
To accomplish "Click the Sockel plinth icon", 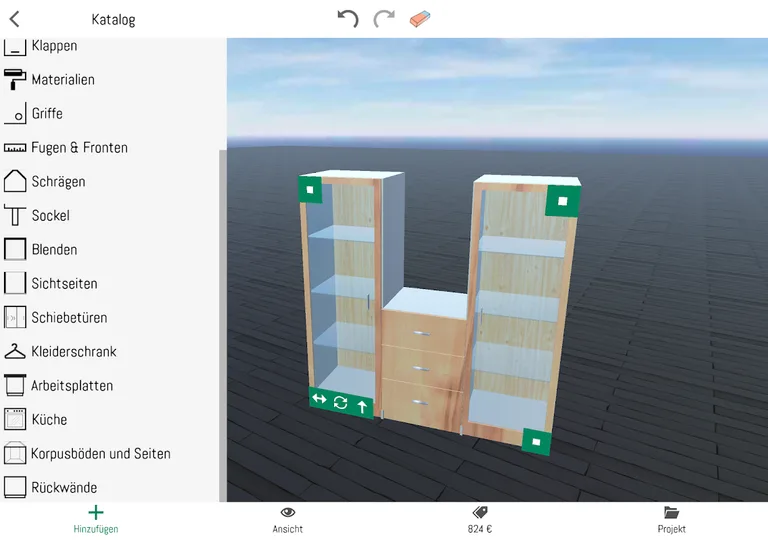I will click(x=15, y=216).
